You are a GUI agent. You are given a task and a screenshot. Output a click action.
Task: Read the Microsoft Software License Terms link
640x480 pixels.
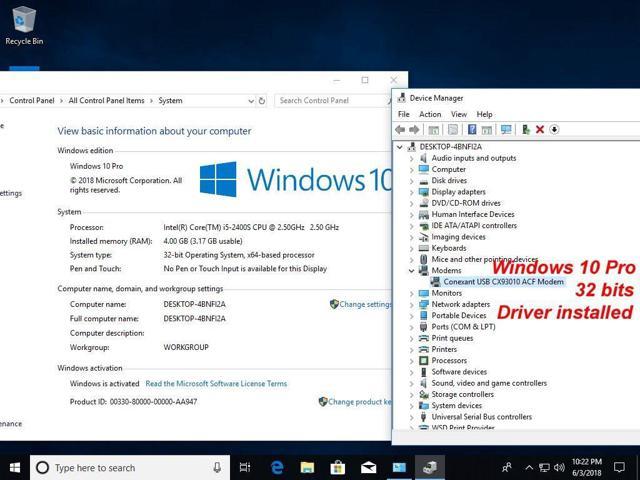(x=216, y=384)
